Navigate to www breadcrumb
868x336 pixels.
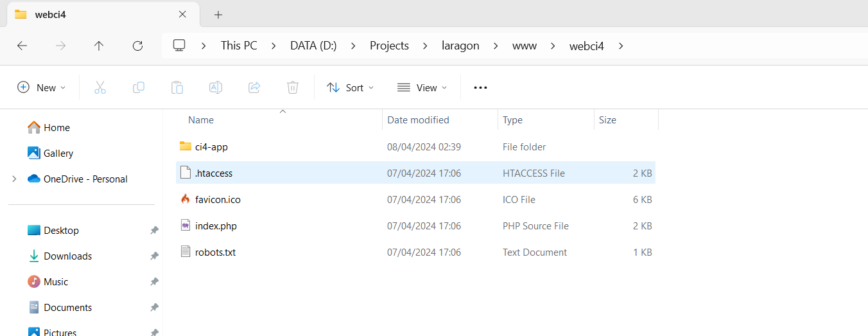525,46
